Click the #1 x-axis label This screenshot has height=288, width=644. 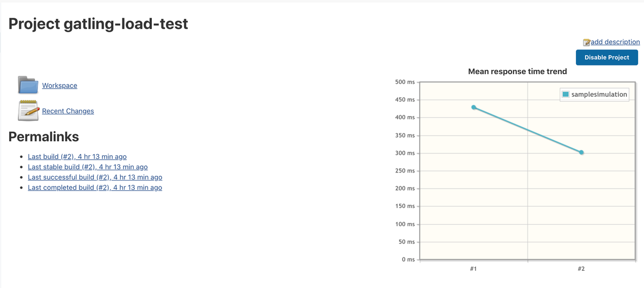point(473,268)
